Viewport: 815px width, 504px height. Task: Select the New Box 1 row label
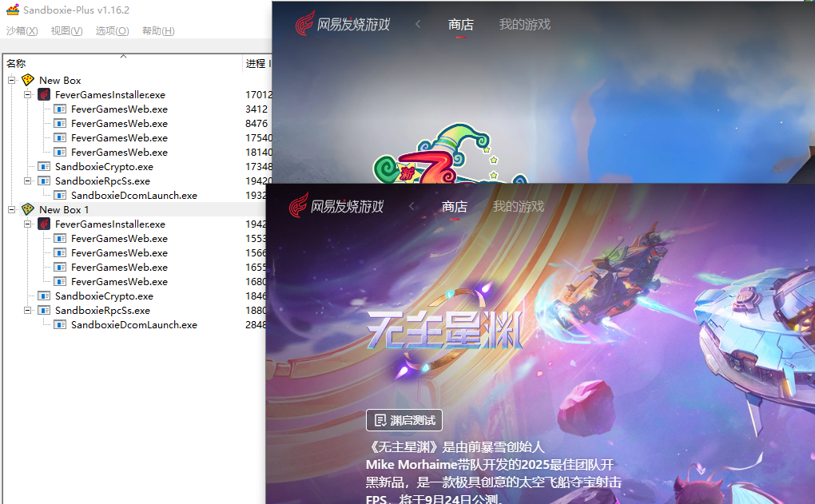click(x=64, y=209)
